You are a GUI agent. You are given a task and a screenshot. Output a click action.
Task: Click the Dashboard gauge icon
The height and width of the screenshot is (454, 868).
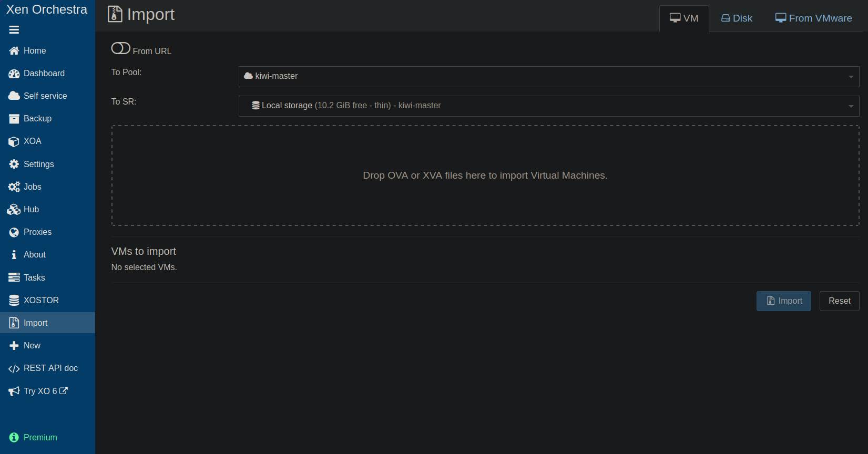[14, 74]
